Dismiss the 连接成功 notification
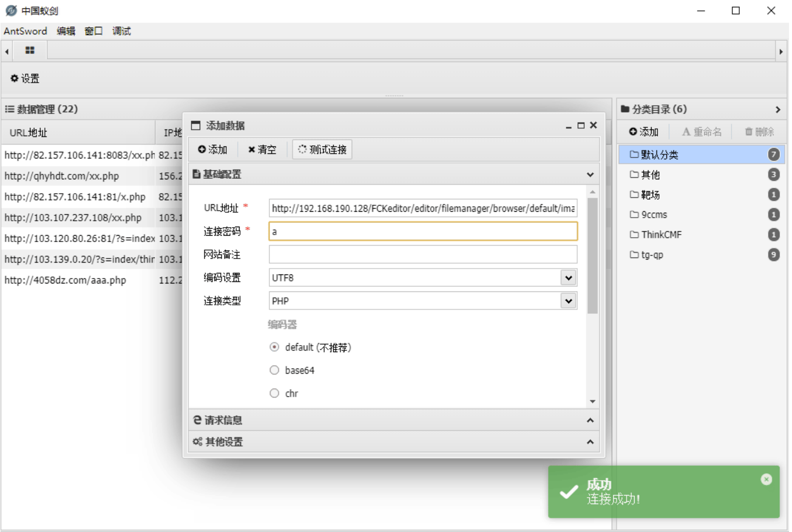Screen dimensions: 792x532 pyautogui.click(x=766, y=479)
